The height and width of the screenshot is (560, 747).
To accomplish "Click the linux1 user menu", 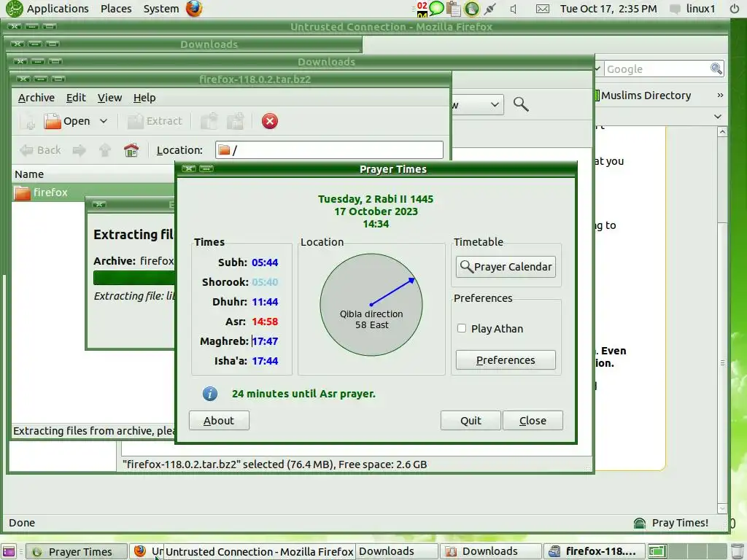I will tap(693, 9).
